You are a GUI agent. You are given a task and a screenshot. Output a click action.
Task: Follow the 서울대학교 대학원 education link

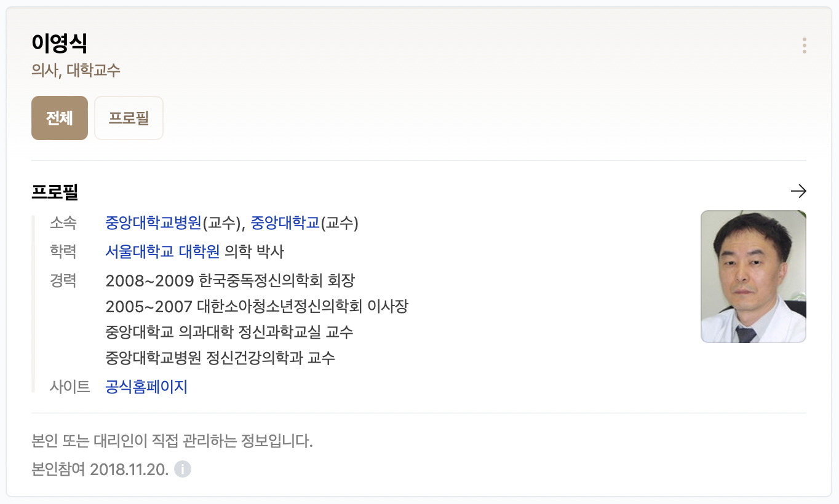click(x=162, y=251)
